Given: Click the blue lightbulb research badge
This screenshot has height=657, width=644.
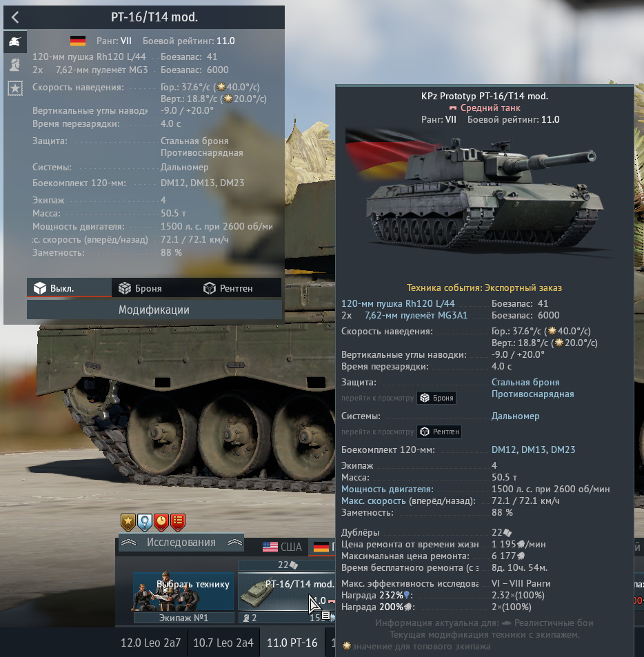Looking at the screenshot, I should [x=145, y=522].
